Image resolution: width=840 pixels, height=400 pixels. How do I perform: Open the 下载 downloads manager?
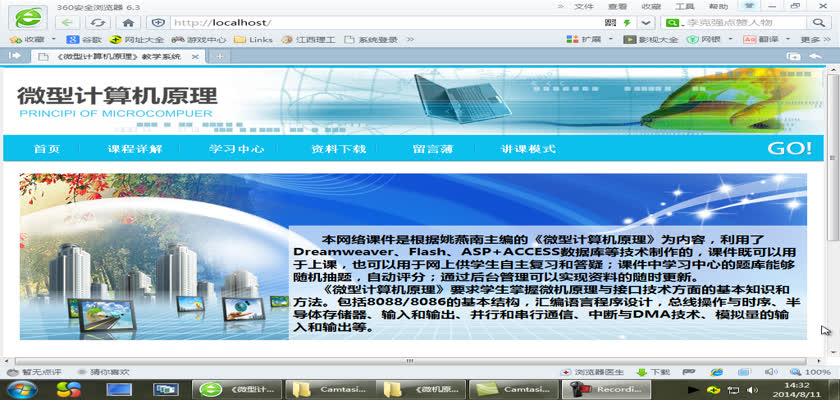coord(653,372)
